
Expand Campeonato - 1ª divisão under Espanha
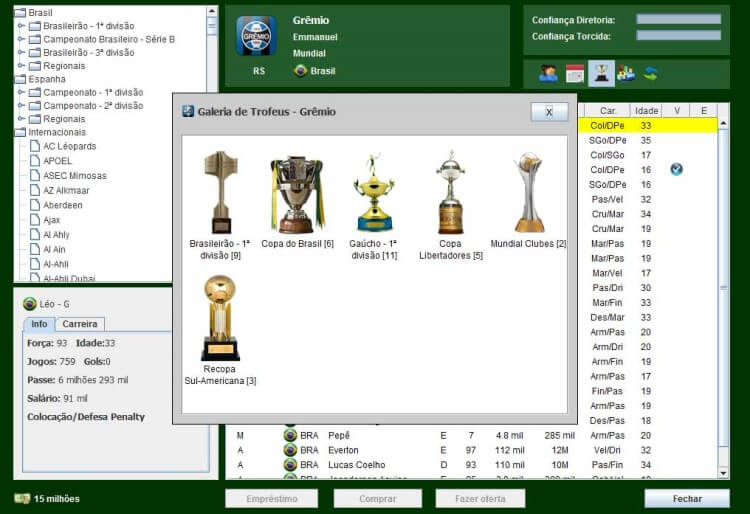21,92
